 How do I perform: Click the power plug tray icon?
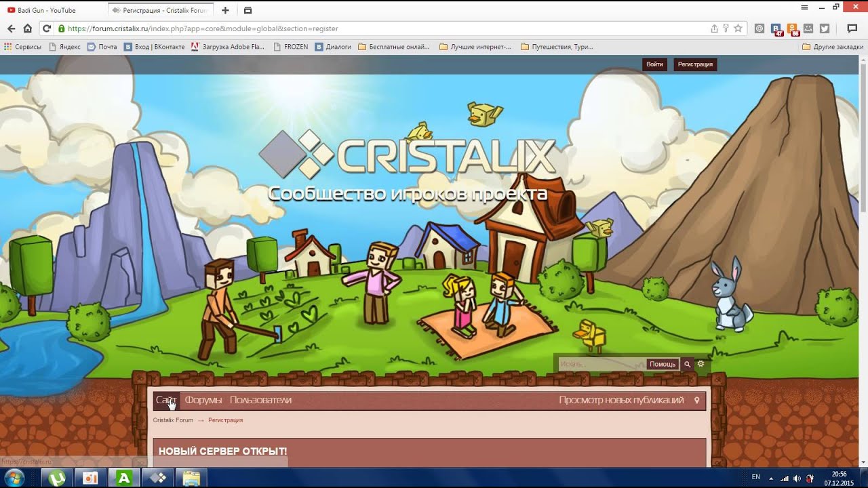[x=810, y=478]
